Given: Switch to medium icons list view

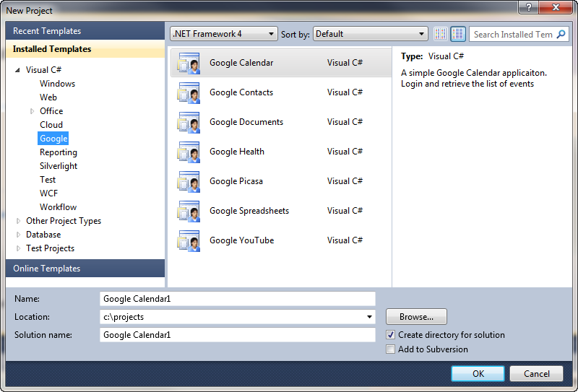Looking at the screenshot, I should click(458, 34).
